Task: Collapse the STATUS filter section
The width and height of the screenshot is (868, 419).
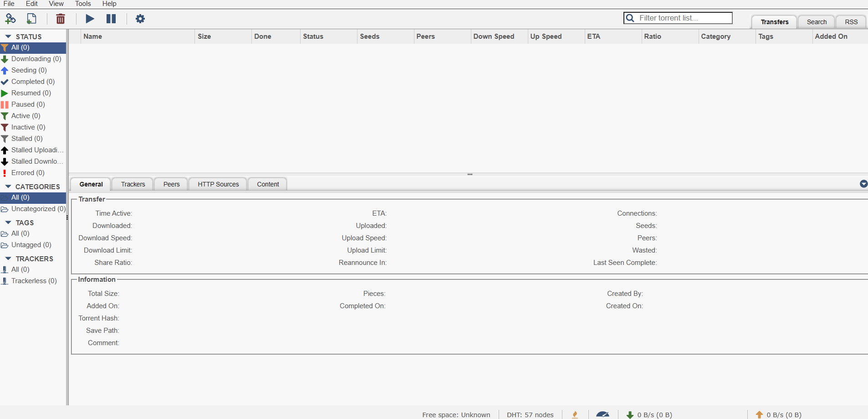Action: click(8, 36)
